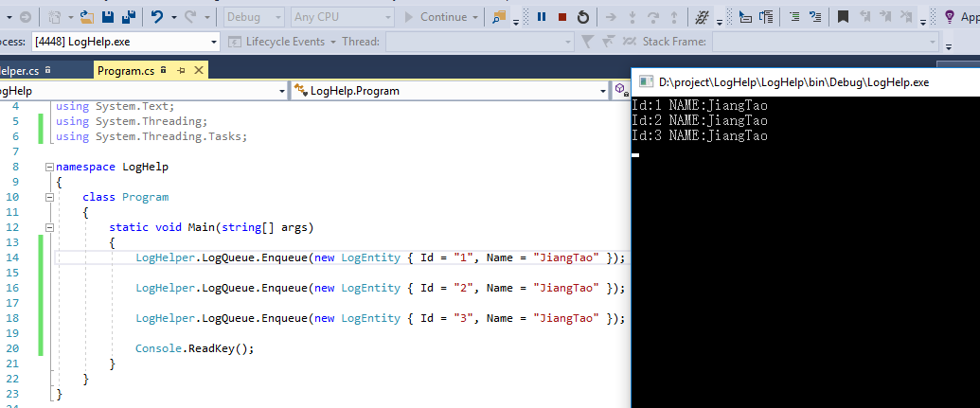The height and width of the screenshot is (408, 980).
Task: Open the Stack Frame dropdown
Action: click(x=826, y=42)
